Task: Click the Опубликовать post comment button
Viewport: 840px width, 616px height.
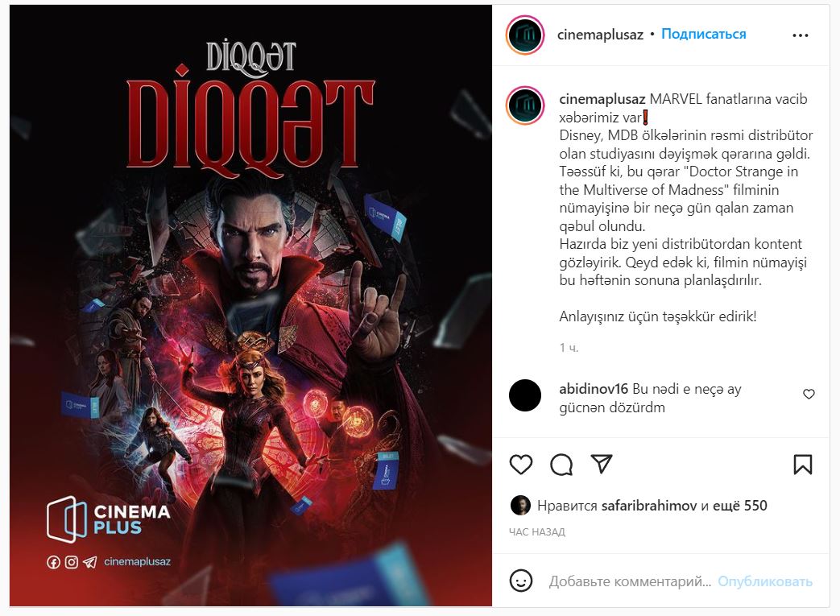Action: pyautogui.click(x=765, y=581)
